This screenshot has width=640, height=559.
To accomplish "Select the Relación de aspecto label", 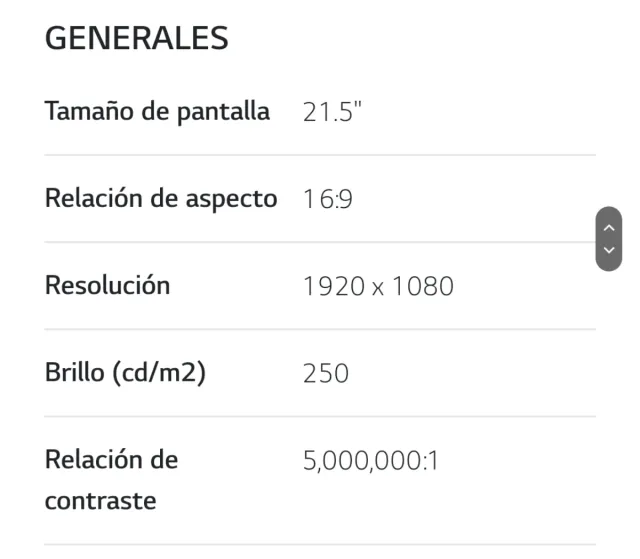I will [161, 198].
